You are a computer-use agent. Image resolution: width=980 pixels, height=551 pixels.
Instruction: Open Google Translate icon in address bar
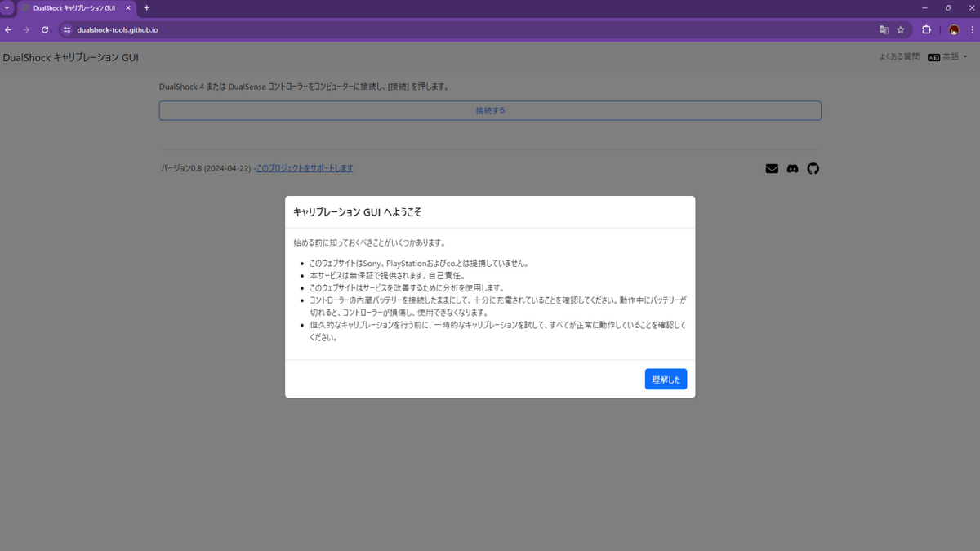(883, 29)
